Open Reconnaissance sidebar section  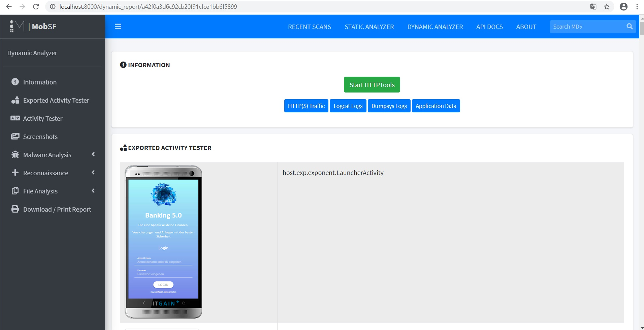click(x=46, y=173)
